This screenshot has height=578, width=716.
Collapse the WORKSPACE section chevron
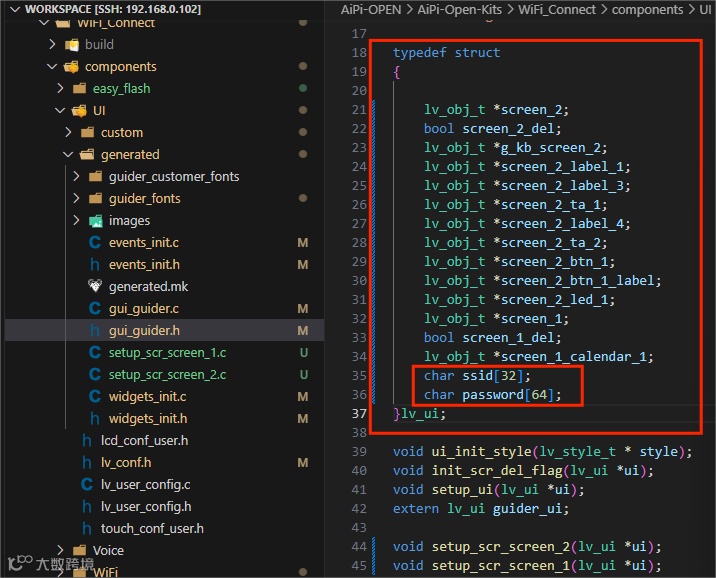tap(15, 9)
